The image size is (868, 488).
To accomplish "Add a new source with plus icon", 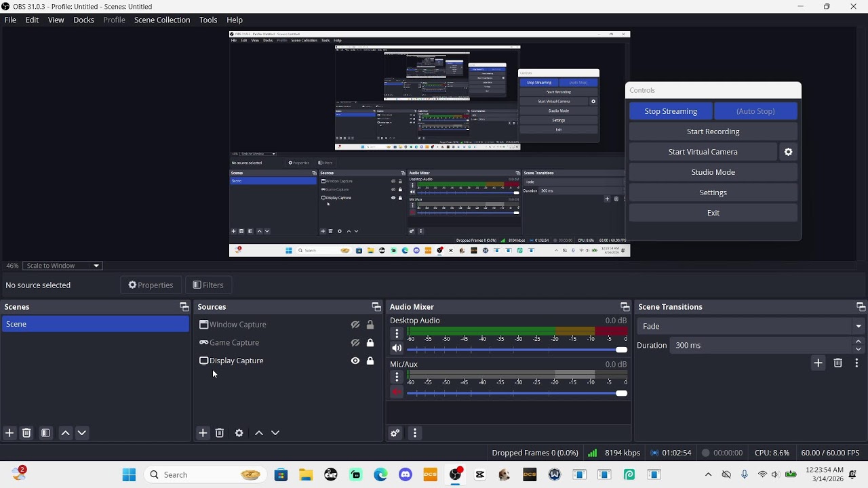I will coord(203,433).
